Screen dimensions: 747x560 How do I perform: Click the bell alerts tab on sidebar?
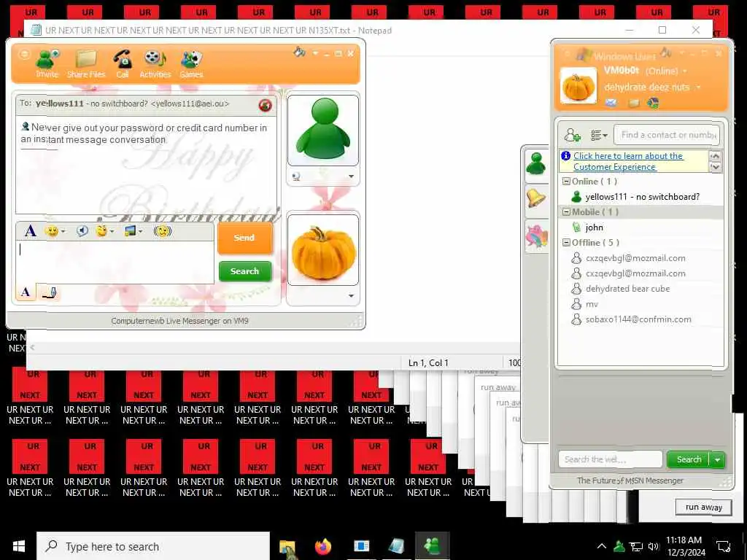coord(536,199)
